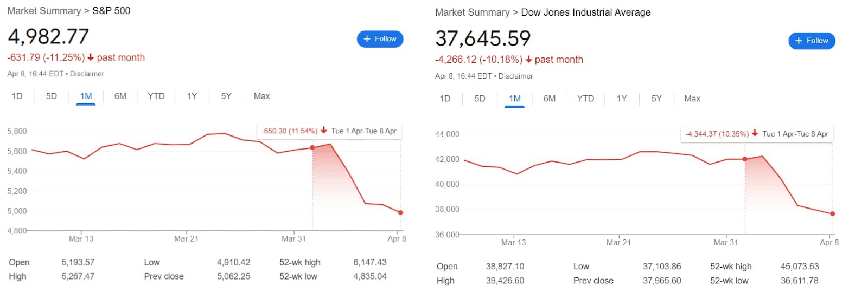Image resolution: width=868 pixels, height=292 pixels.
Task: Click the Apr 8 endpoint on Dow chart
Action: pos(833,214)
